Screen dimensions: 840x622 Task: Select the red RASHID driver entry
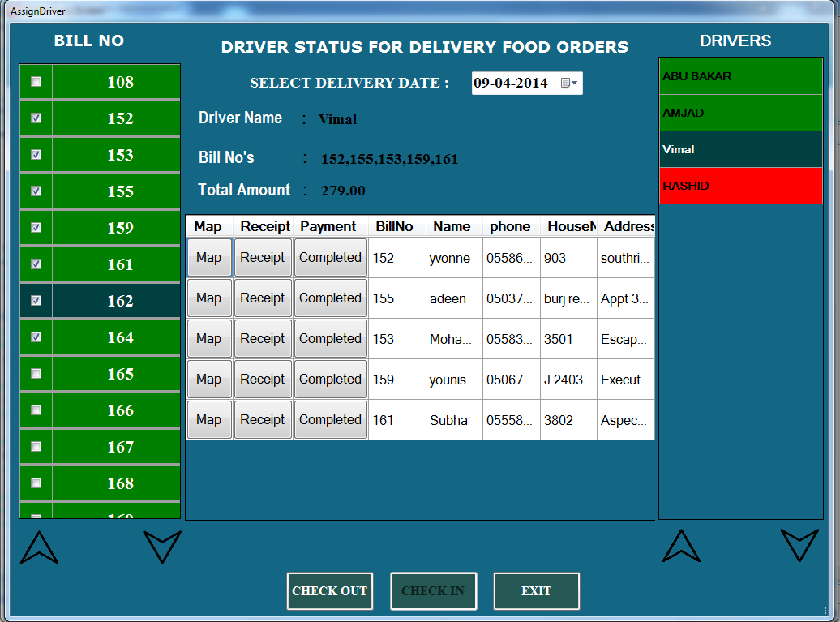click(740, 186)
